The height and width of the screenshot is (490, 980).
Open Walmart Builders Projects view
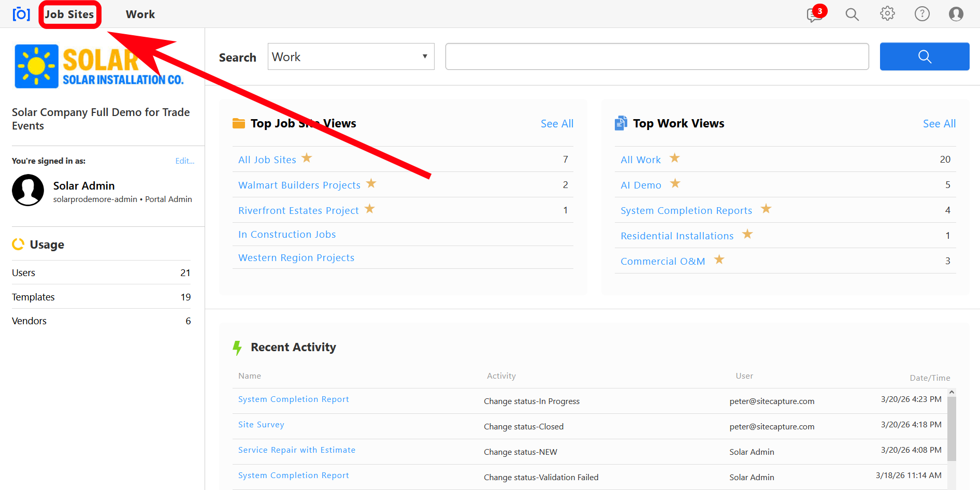pos(299,185)
